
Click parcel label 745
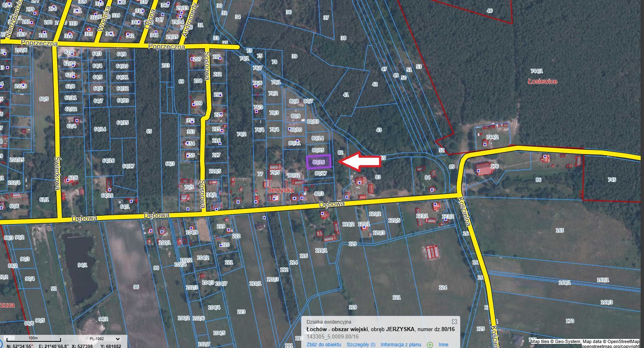click(611, 180)
